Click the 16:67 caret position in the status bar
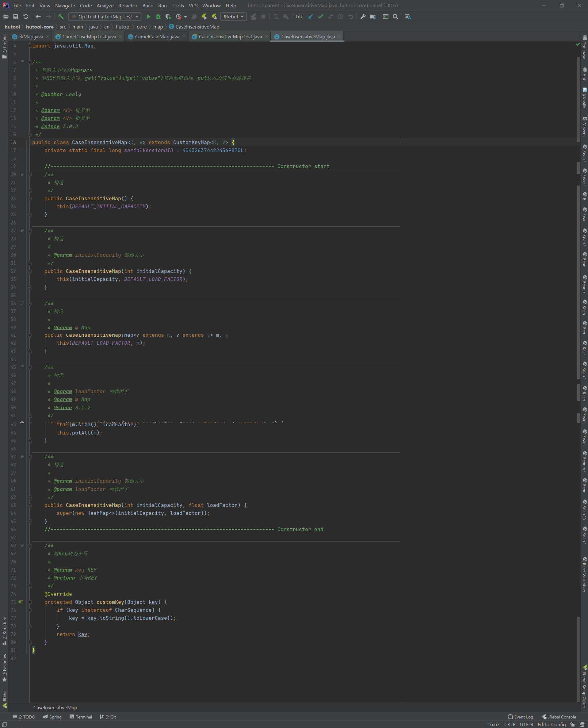This screenshot has height=728, width=588. pyautogui.click(x=494, y=724)
